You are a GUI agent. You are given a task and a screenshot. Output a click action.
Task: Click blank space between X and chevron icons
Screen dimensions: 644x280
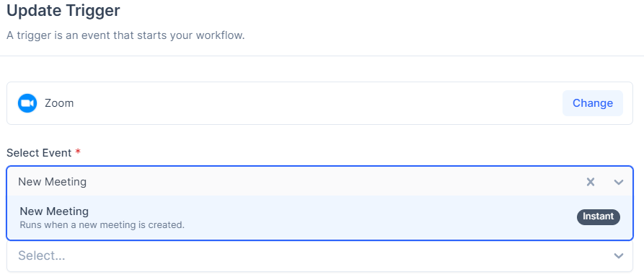tap(604, 182)
